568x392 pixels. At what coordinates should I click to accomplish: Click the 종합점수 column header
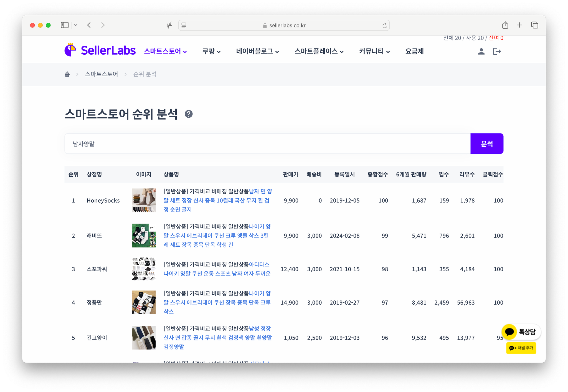click(378, 174)
